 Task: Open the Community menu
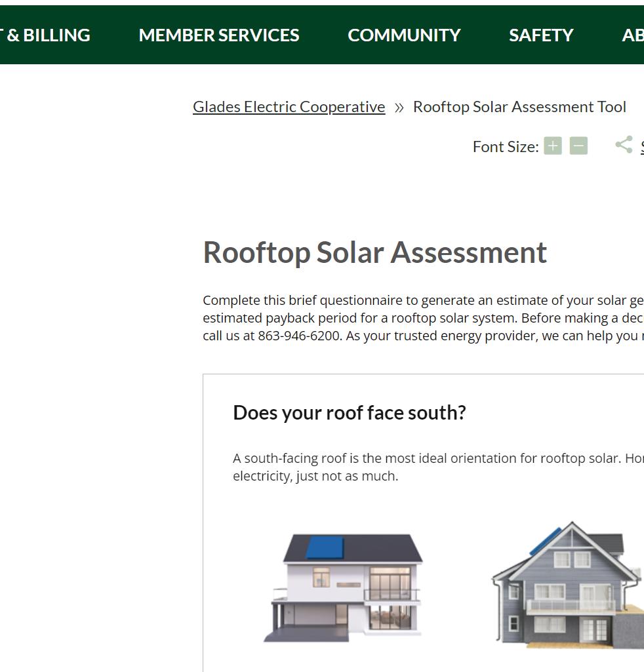point(404,35)
